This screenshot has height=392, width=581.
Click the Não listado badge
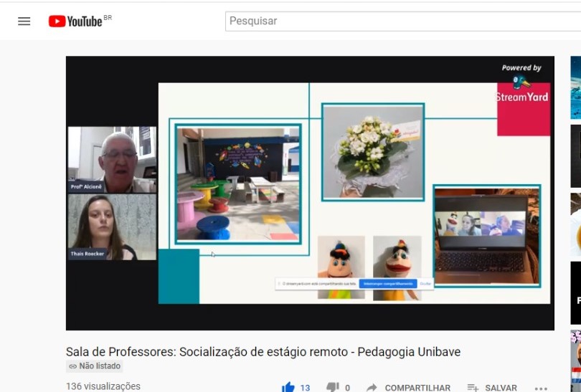pyautogui.click(x=95, y=366)
